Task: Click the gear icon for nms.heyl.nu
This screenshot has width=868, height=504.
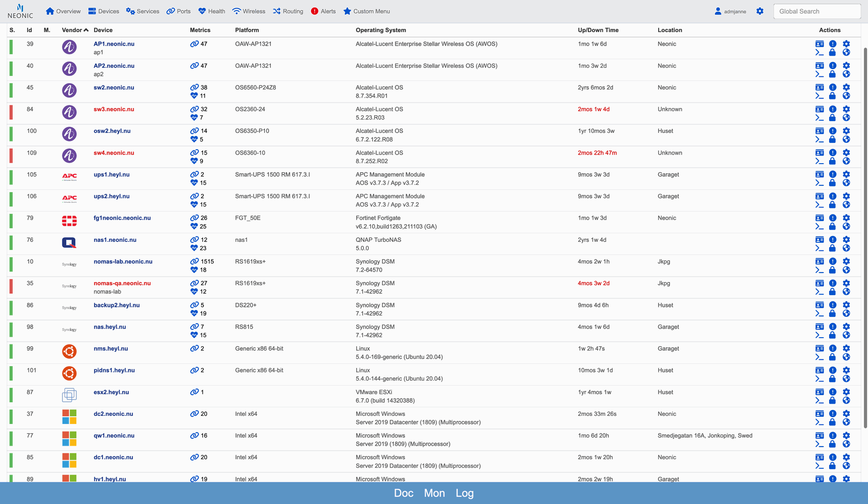Action: (x=846, y=349)
